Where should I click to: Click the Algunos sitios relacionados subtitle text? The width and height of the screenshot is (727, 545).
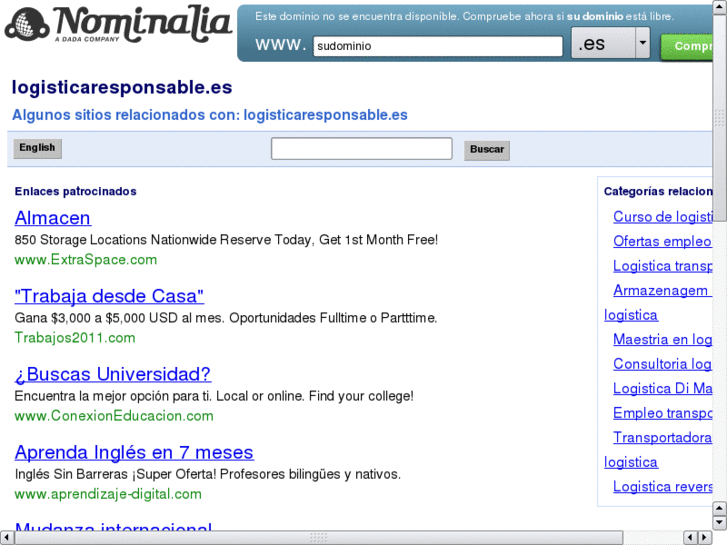tap(210, 115)
